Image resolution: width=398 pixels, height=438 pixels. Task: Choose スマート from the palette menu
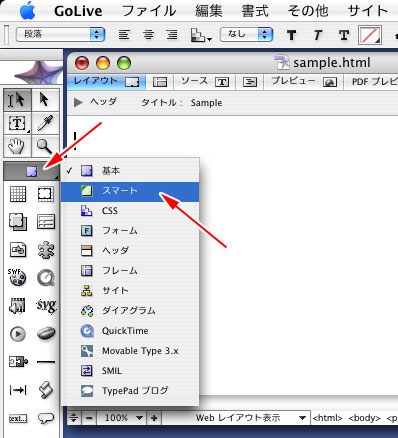tap(130, 191)
